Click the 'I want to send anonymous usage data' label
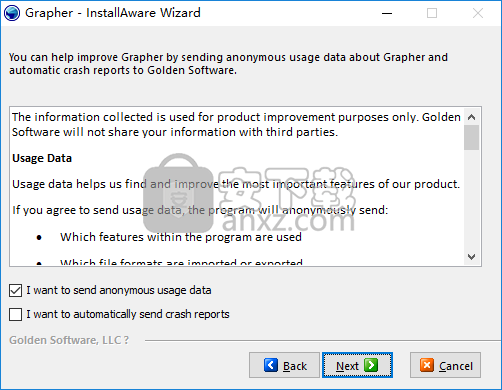The width and height of the screenshot is (502, 390). pos(119,290)
